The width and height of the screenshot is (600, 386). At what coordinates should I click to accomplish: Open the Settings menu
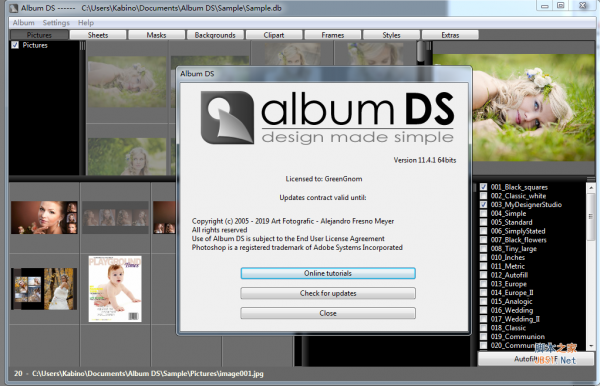tap(56, 23)
